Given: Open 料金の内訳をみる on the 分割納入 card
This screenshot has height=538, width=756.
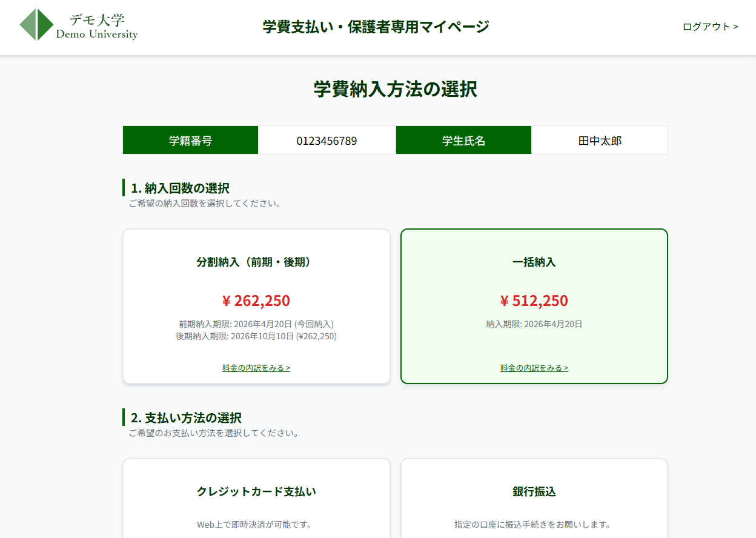Looking at the screenshot, I should [x=256, y=368].
